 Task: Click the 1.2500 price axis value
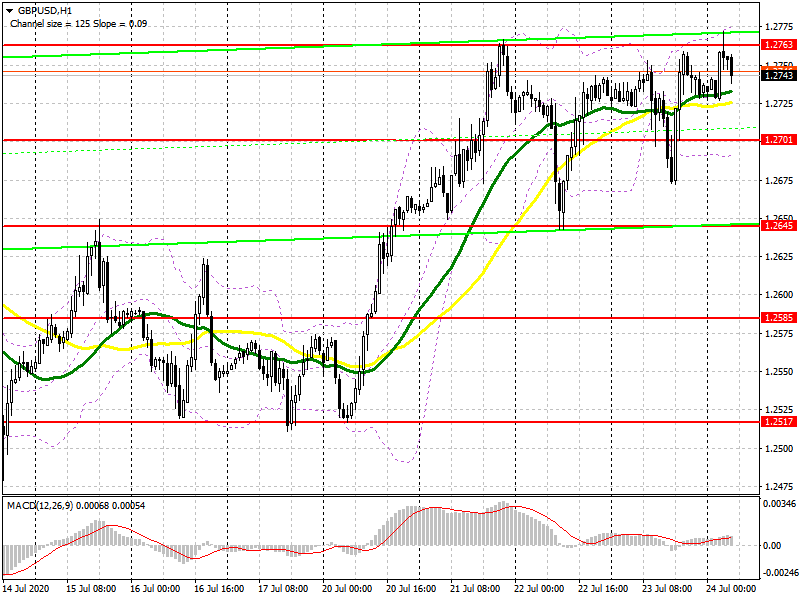[x=779, y=448]
